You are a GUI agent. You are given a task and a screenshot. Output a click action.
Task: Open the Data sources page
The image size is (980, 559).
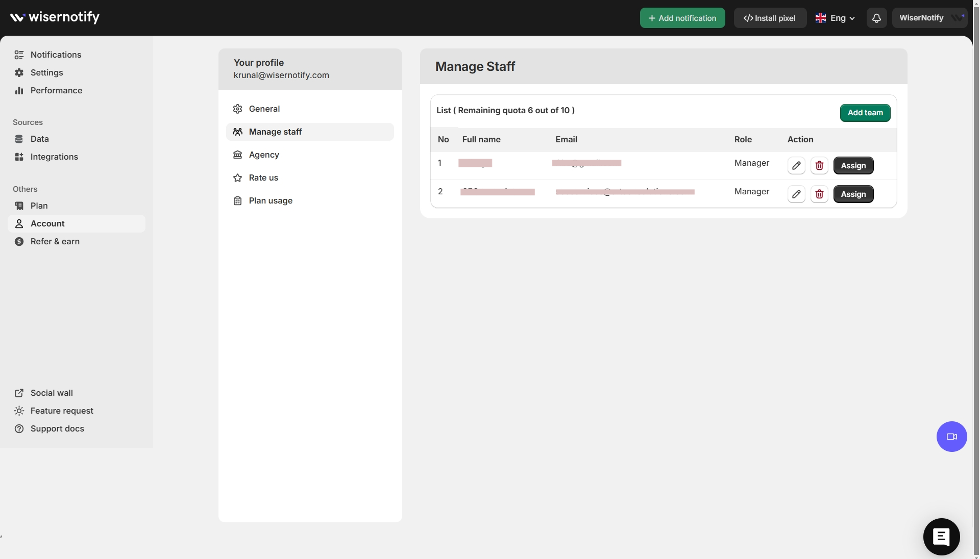77,139
